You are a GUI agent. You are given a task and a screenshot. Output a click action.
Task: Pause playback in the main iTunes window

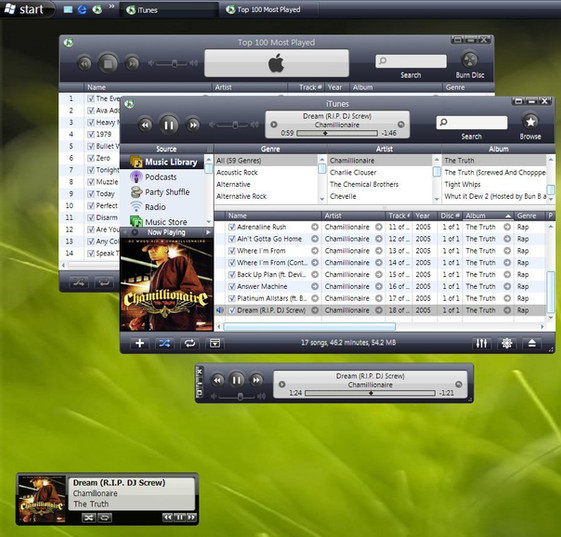point(169,125)
